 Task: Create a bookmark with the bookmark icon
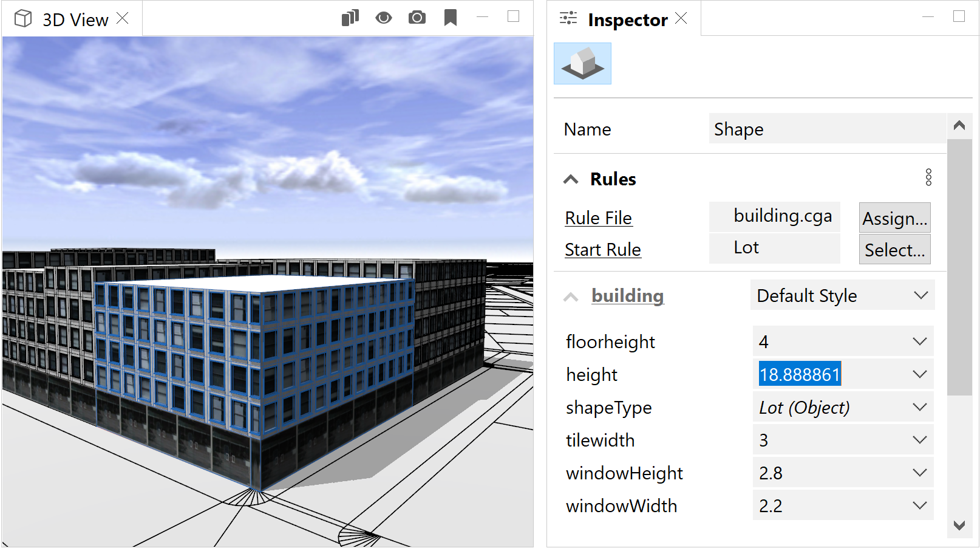[450, 18]
